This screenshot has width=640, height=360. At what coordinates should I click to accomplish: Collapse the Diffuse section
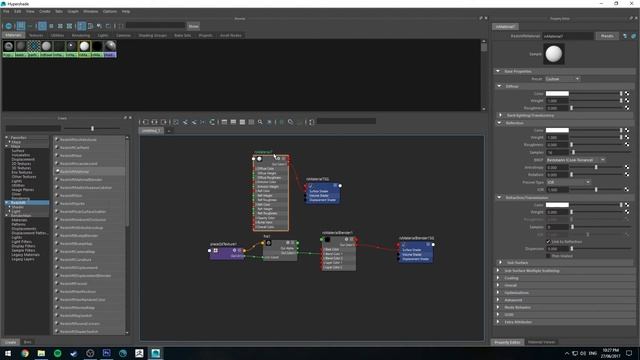click(500, 86)
